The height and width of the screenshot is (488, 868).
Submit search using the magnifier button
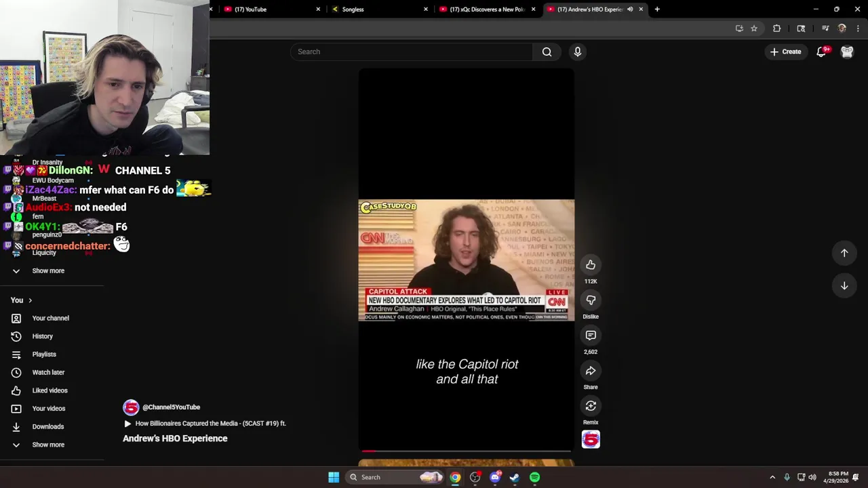tap(547, 52)
